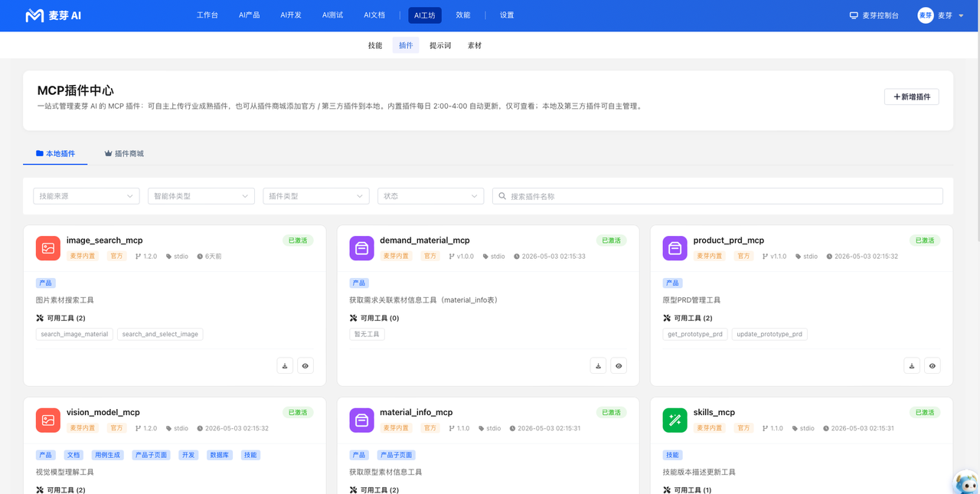Click the image_search_mcp title
This screenshot has height=494, width=980.
[x=104, y=240]
